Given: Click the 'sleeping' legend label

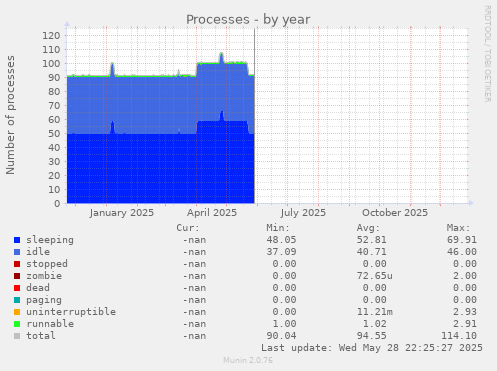Looking at the screenshot, I should 50,240.
